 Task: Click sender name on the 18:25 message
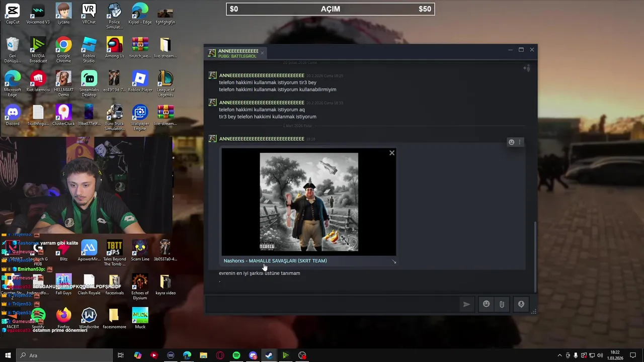point(262,75)
